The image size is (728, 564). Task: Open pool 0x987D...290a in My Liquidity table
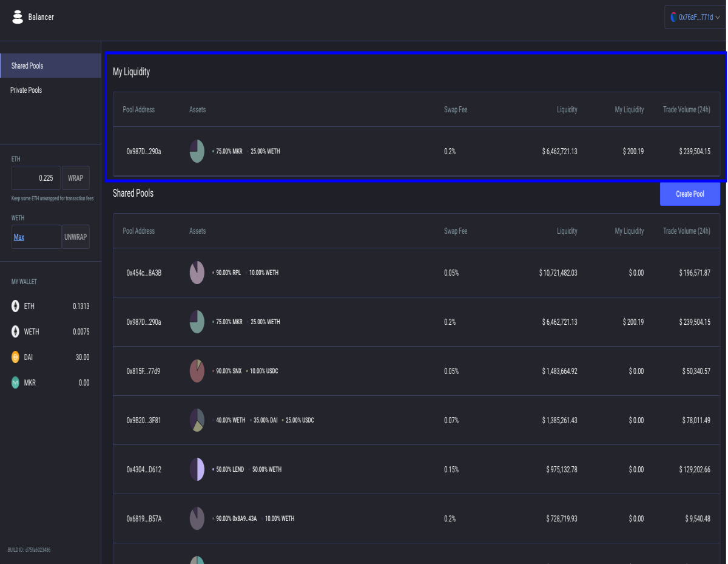pyautogui.click(x=144, y=151)
